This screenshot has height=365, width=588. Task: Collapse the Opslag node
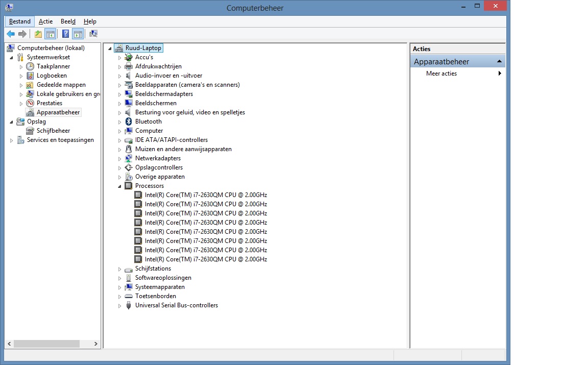(x=11, y=122)
